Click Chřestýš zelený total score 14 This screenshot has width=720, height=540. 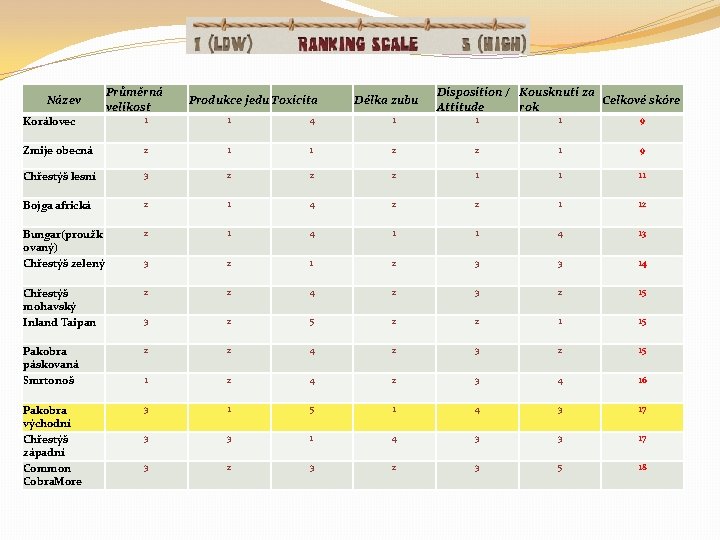pos(642,264)
